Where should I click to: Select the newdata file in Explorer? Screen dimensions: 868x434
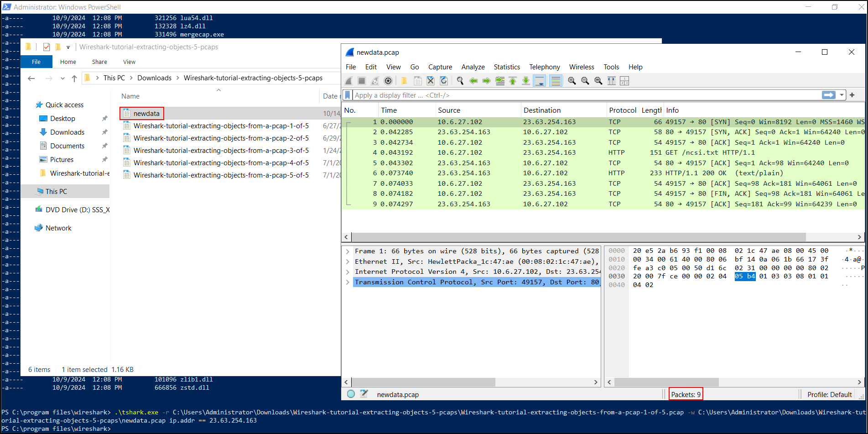click(x=146, y=113)
